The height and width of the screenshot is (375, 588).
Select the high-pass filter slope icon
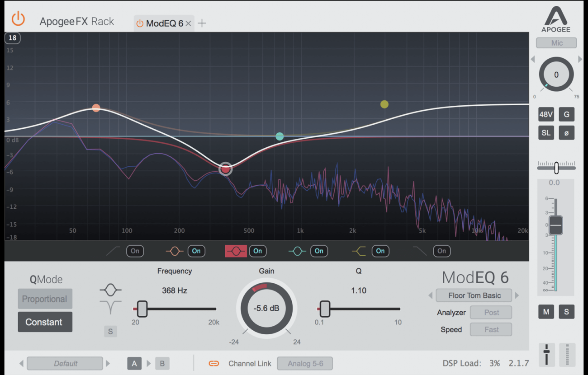click(x=113, y=251)
